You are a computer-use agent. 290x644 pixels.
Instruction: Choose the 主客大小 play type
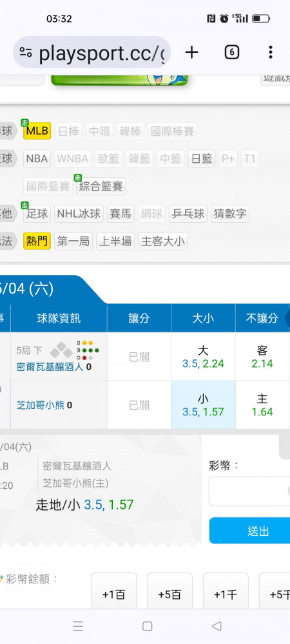(163, 241)
